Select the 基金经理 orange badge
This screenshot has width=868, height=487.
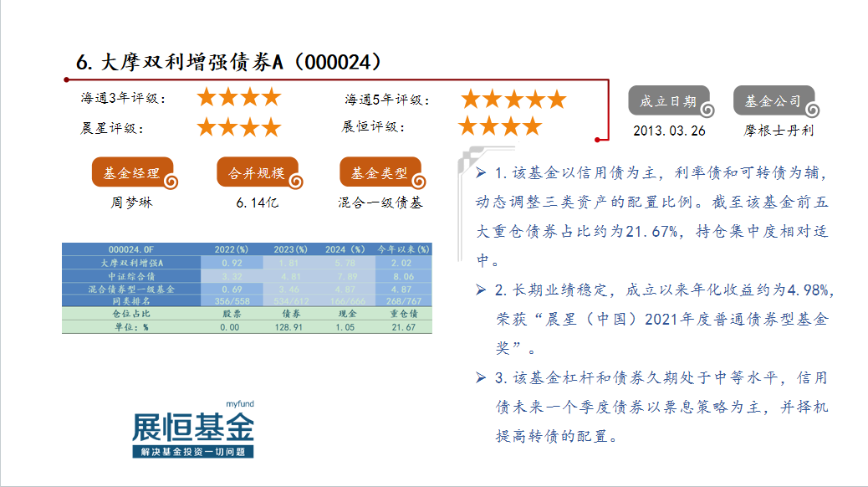point(132,173)
